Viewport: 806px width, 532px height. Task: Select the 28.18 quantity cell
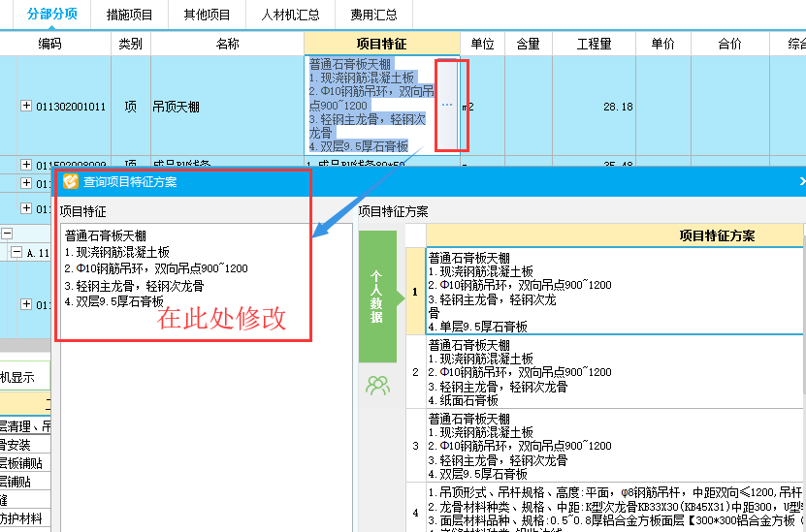[x=595, y=107]
